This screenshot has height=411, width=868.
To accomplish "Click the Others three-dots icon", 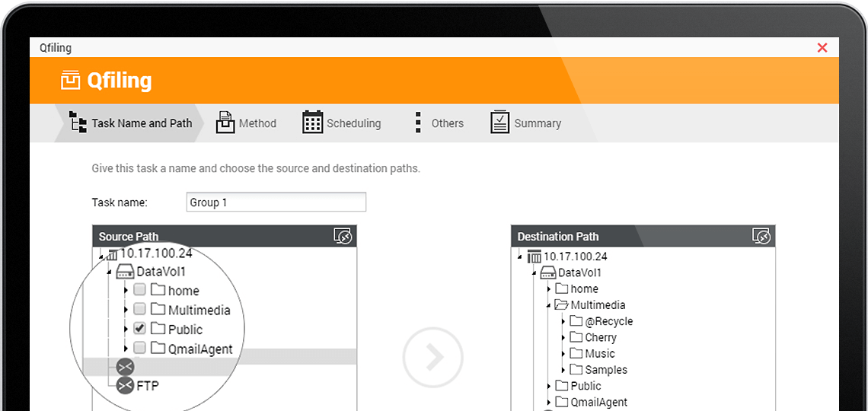I will [418, 123].
